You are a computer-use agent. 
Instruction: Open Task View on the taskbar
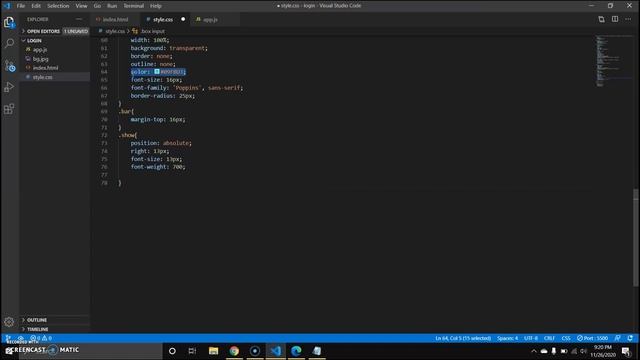[x=192, y=351]
